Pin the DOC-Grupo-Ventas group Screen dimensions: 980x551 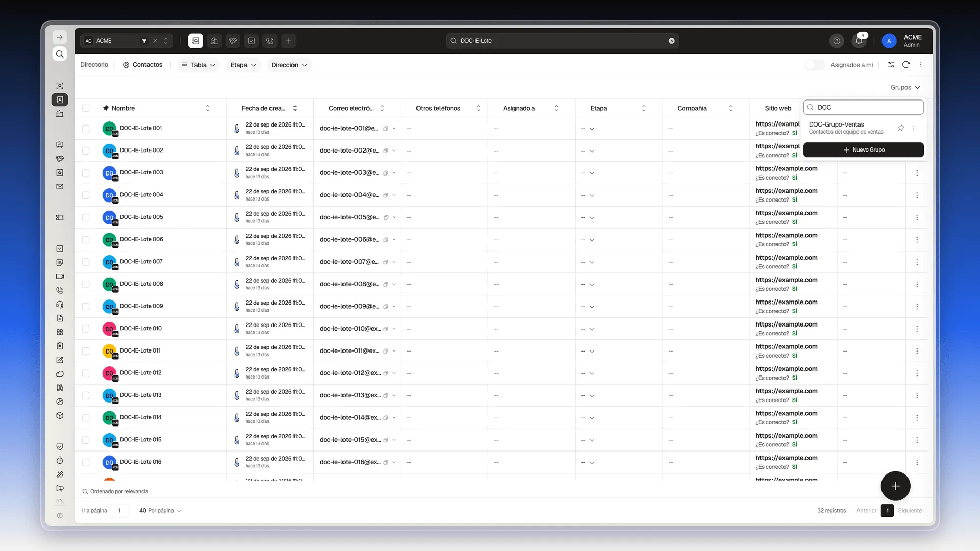[901, 128]
